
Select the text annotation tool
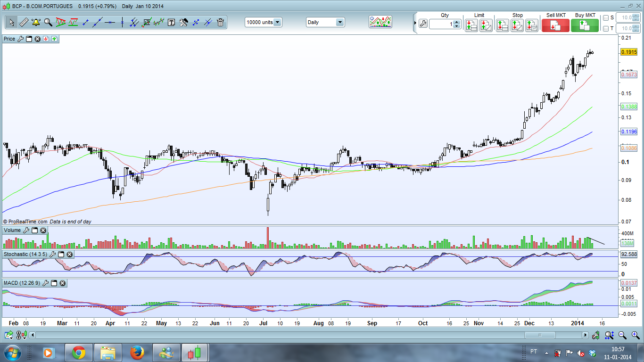click(x=171, y=22)
